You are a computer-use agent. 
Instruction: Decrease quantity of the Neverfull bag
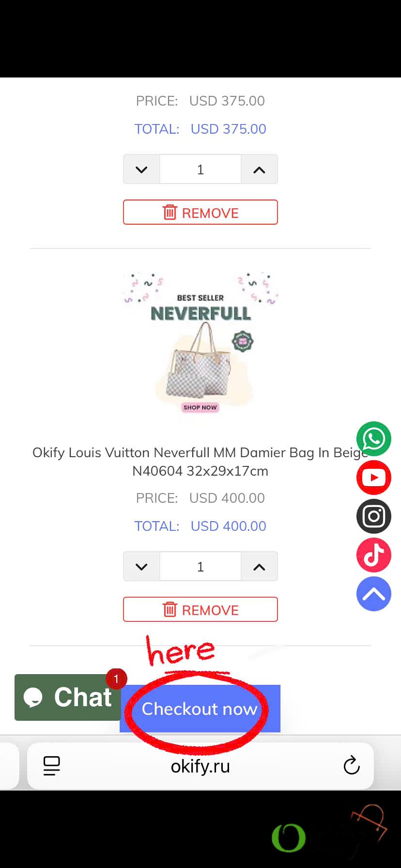pos(141,566)
